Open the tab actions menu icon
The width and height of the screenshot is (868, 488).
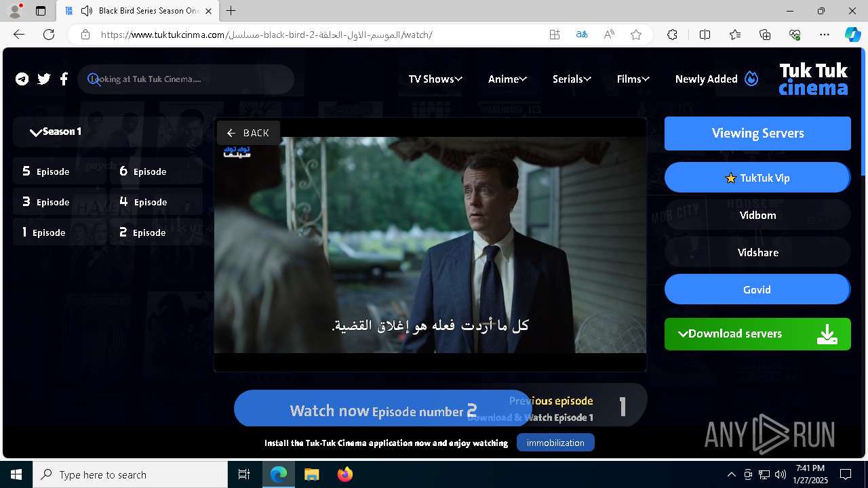41,11
